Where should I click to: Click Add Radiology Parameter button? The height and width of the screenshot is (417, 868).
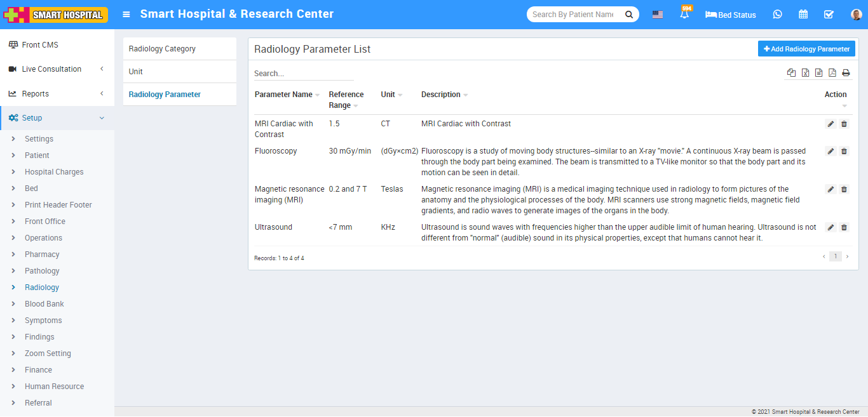click(806, 49)
